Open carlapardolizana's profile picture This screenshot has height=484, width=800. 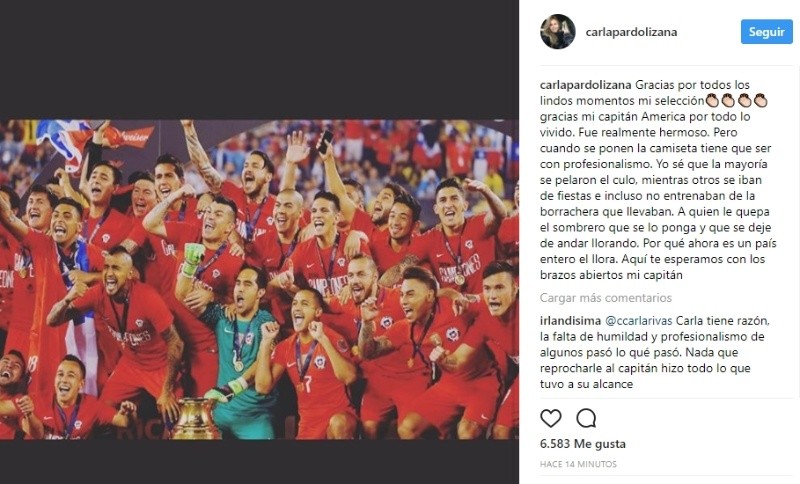[x=558, y=32]
